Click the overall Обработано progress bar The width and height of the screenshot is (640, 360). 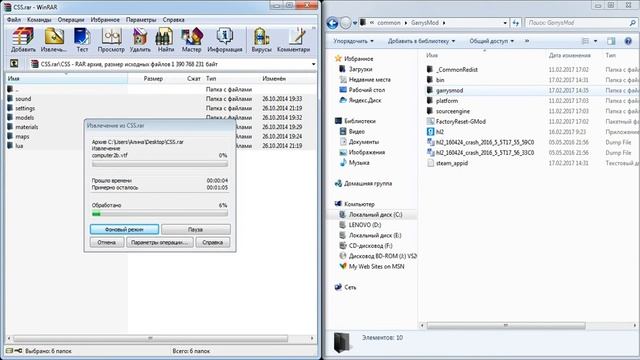point(160,213)
